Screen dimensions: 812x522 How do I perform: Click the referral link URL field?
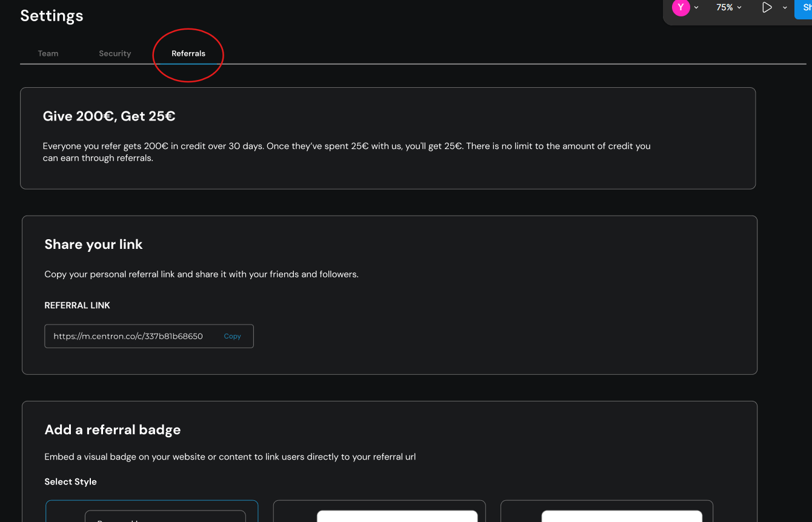click(128, 336)
